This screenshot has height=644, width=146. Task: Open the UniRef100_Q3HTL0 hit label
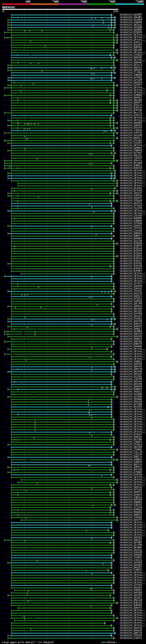point(131,42)
